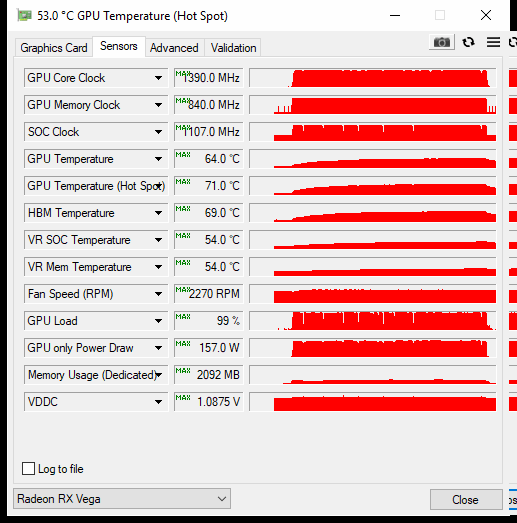This screenshot has height=523, width=517.
Task: Click the Fan Speed history graph
Action: pyautogui.click(x=373, y=294)
